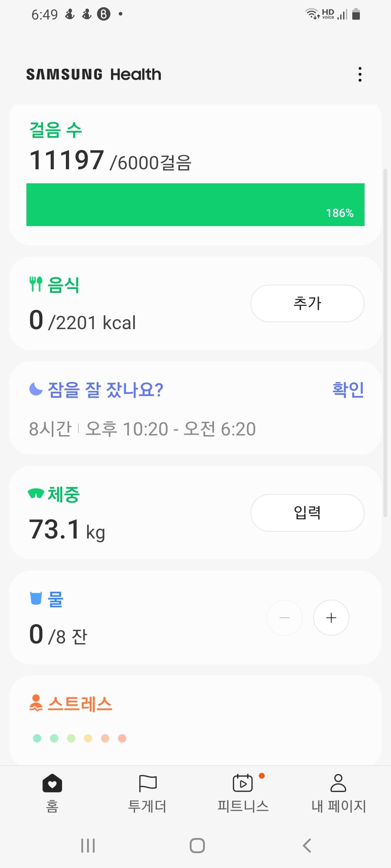Tap the orange stress person icon
The height and width of the screenshot is (868, 391).
coord(36,703)
